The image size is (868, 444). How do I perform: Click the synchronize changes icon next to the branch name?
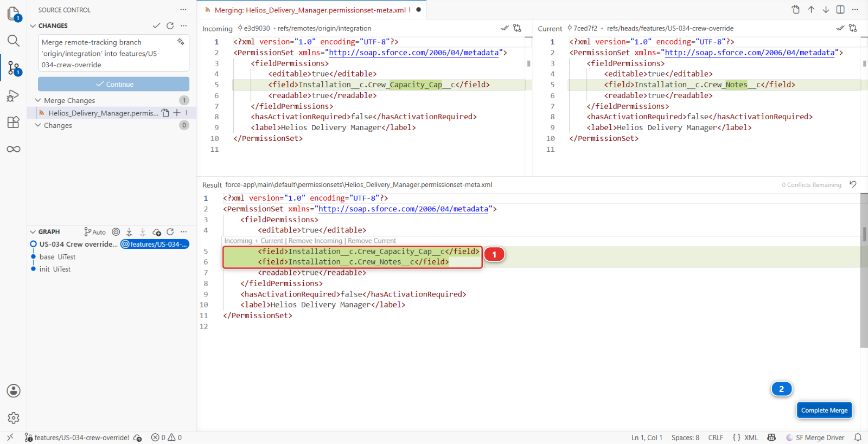point(138,437)
